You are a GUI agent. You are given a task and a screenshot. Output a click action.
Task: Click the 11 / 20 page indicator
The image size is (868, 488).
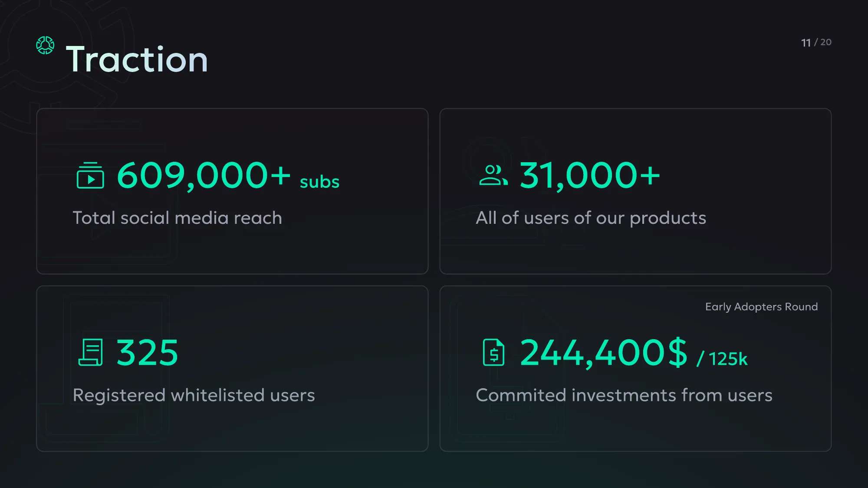[x=816, y=43]
